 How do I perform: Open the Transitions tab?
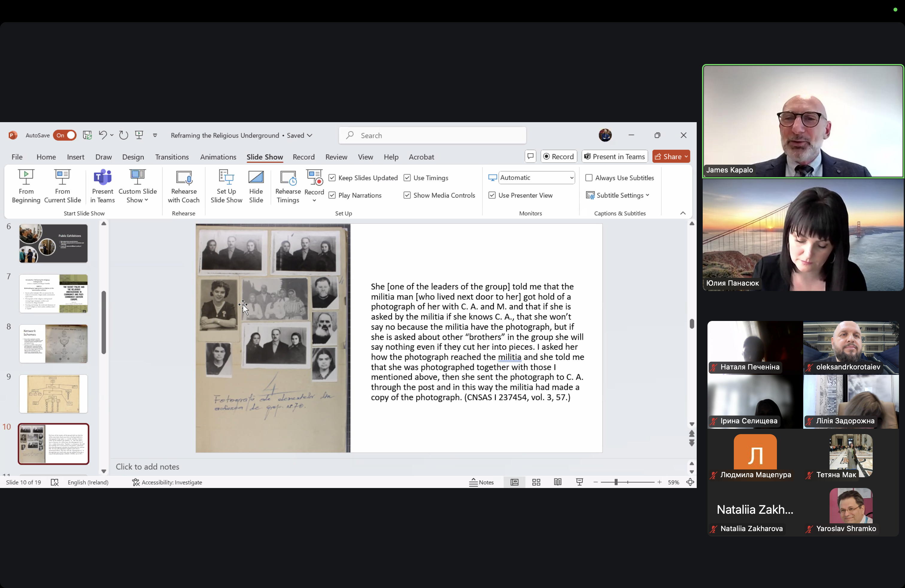[x=172, y=157]
